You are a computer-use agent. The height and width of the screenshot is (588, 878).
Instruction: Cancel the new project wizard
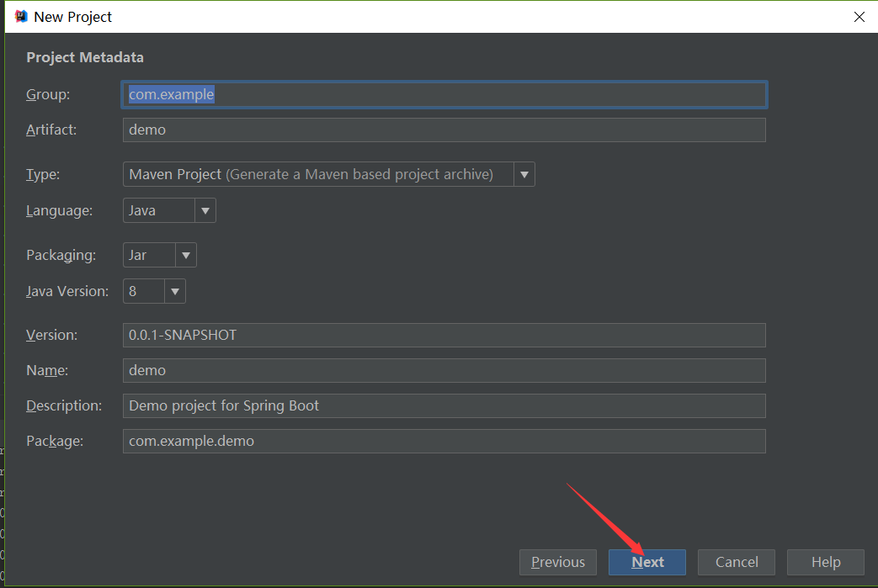(737, 562)
